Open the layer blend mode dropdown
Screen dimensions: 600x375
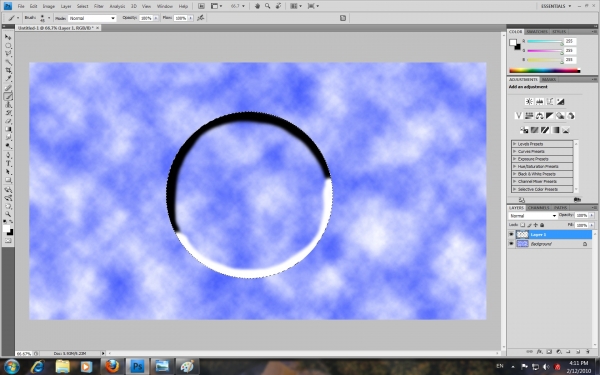533,216
